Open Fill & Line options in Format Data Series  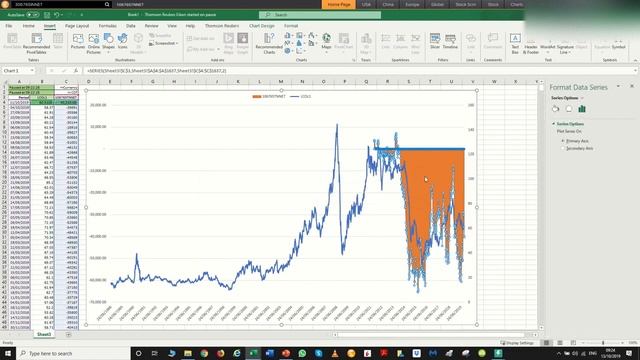click(x=556, y=109)
